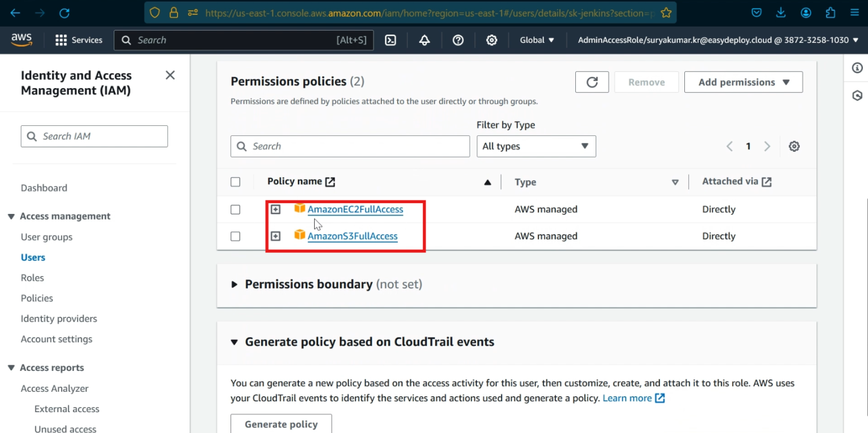
Task: Open the notifications bell icon
Action: (424, 40)
